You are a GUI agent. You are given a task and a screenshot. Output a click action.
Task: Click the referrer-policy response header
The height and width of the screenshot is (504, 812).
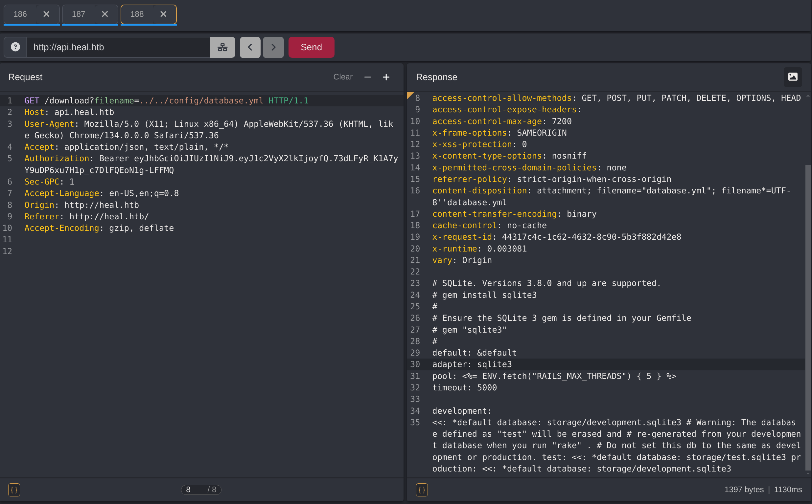click(x=552, y=179)
